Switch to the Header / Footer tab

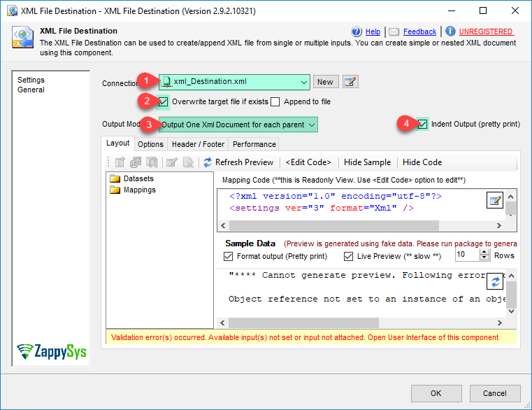[198, 144]
